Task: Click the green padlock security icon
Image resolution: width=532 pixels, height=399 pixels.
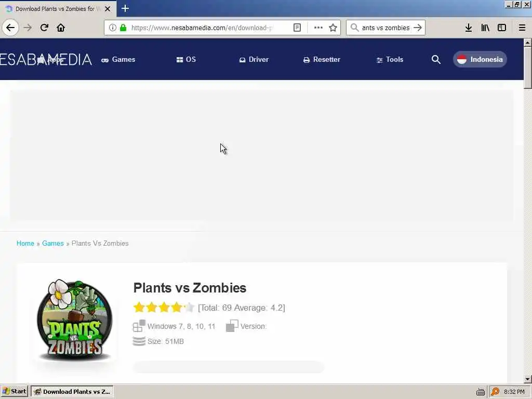Action: tap(123, 28)
